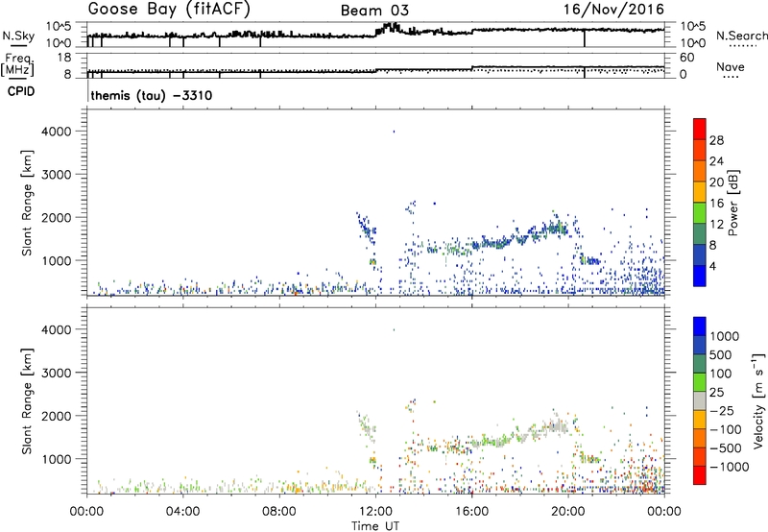The width and height of the screenshot is (768, 532).
Task: Click the "Slant Range [km]" label of velocity panel
Action: point(27,401)
